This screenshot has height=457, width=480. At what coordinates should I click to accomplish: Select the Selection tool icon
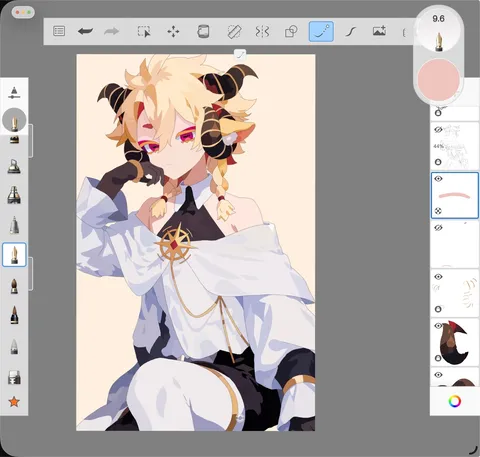[x=144, y=31]
